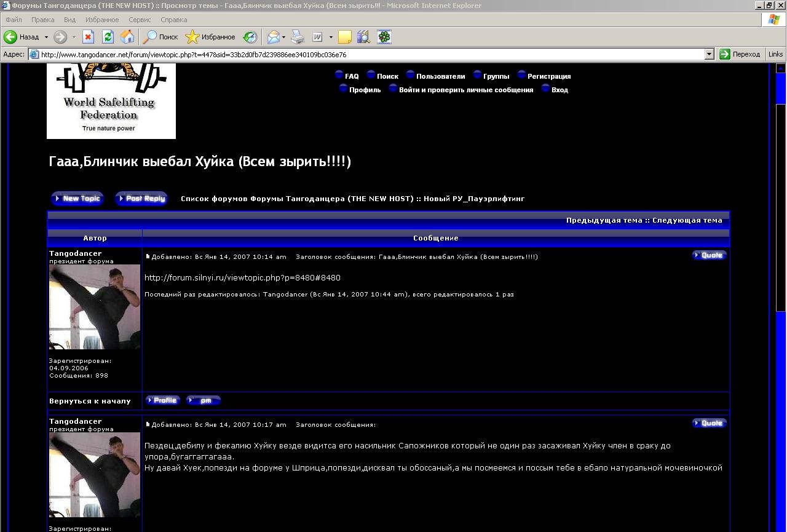This screenshot has width=787, height=532.
Task: Click the Print toolbar icon
Action: 298,37
